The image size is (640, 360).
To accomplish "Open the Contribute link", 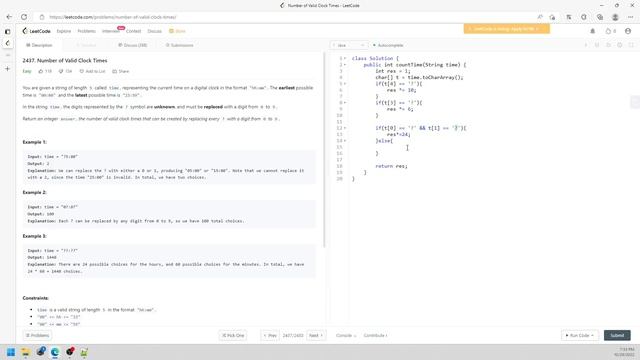I will pyautogui.click(x=375, y=336).
